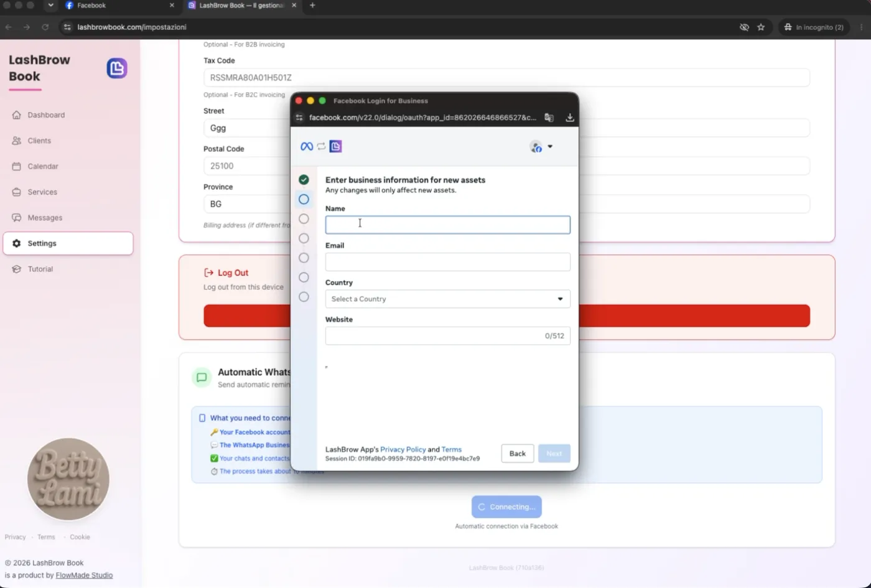Viewport: 871px width, 588px height.
Task: Click the Tax Code input field
Action: 506,78
